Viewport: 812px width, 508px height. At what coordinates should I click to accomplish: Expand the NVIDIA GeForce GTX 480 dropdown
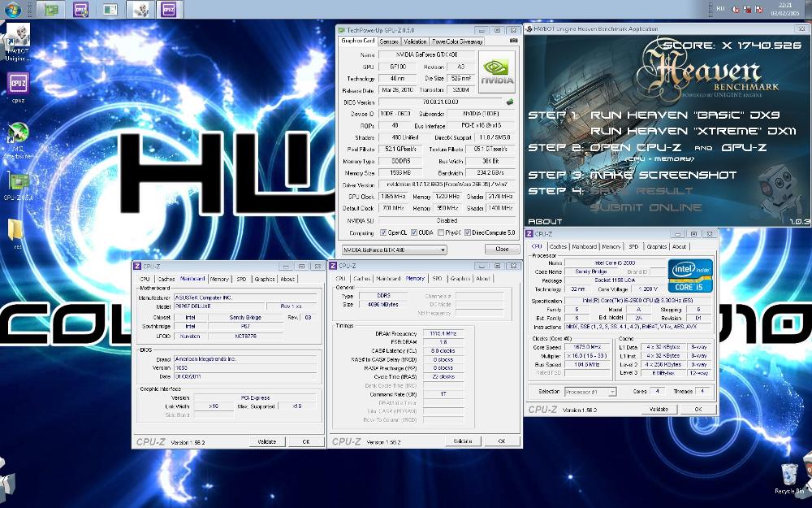click(442, 250)
